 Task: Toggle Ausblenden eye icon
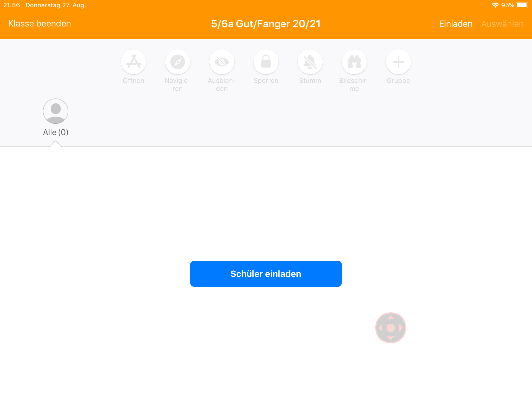pyautogui.click(x=222, y=62)
